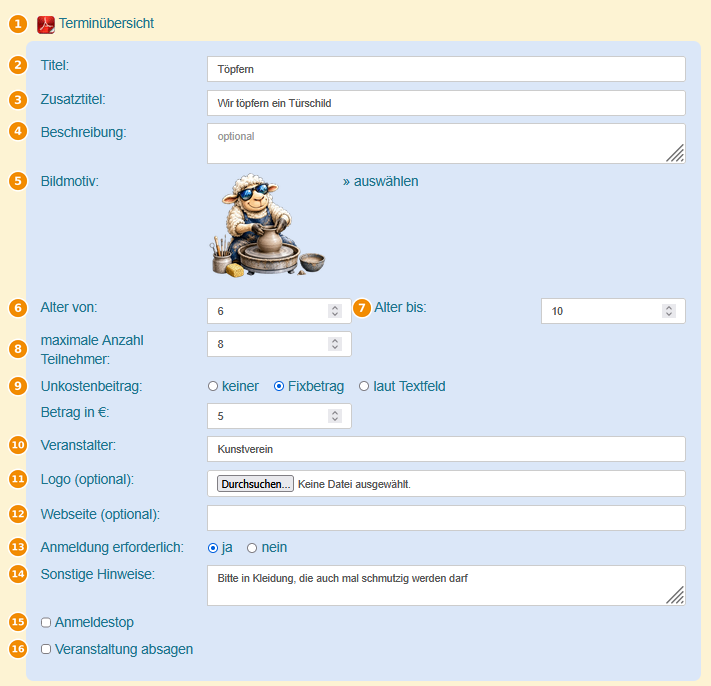The height and width of the screenshot is (686, 711).
Task: Edit the Veranstalter field with Kunstverein
Action: tap(446, 449)
